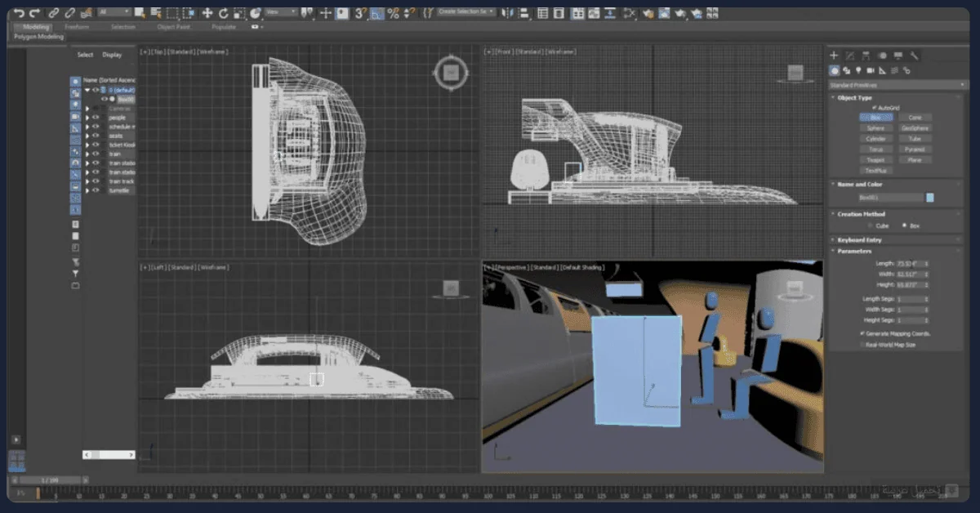
Task: Pick the Rectangular Selection Region tool
Action: pyautogui.click(x=172, y=13)
